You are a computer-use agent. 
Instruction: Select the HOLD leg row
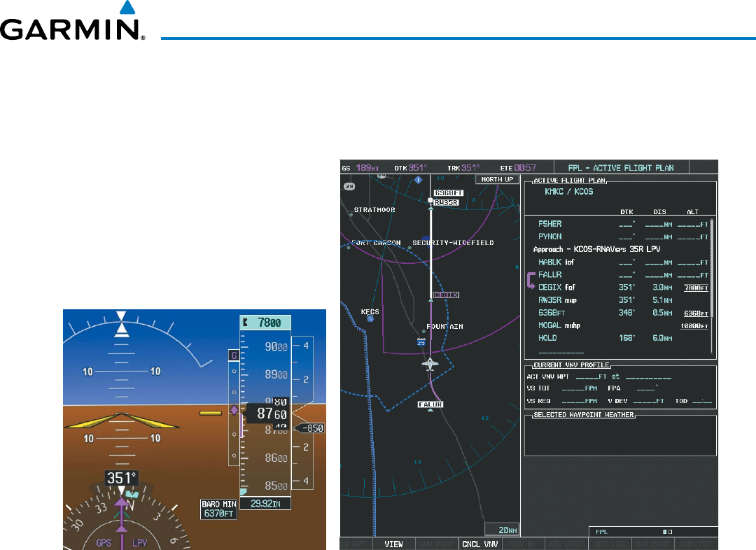(623, 339)
